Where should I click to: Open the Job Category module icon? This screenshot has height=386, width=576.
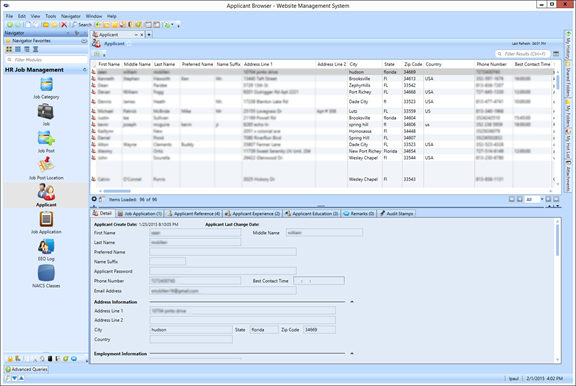tap(46, 85)
